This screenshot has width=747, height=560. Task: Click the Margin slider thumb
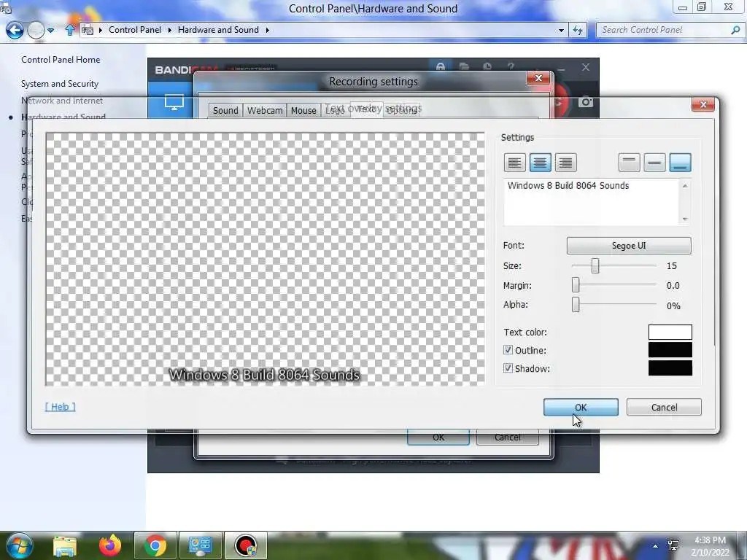[576, 285]
